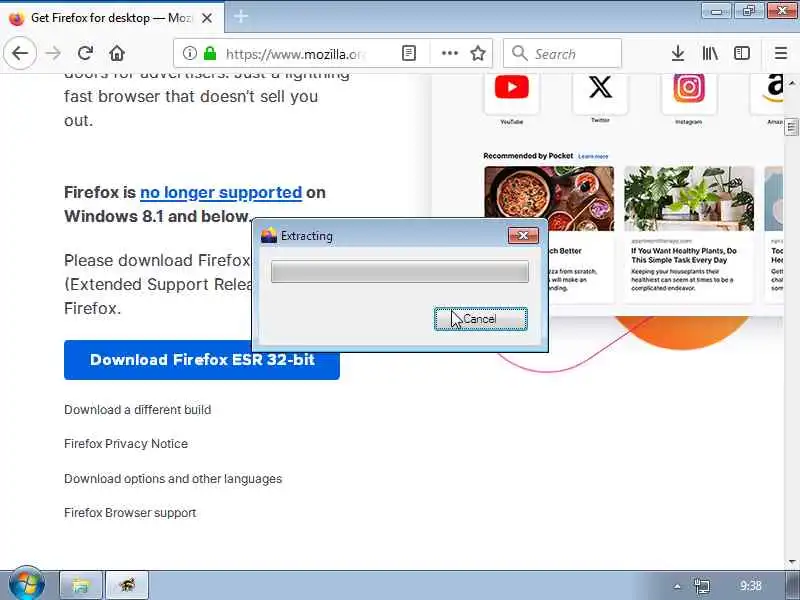This screenshot has width=800, height=600.
Task: Bookmark this page with the star
Action: point(478,53)
